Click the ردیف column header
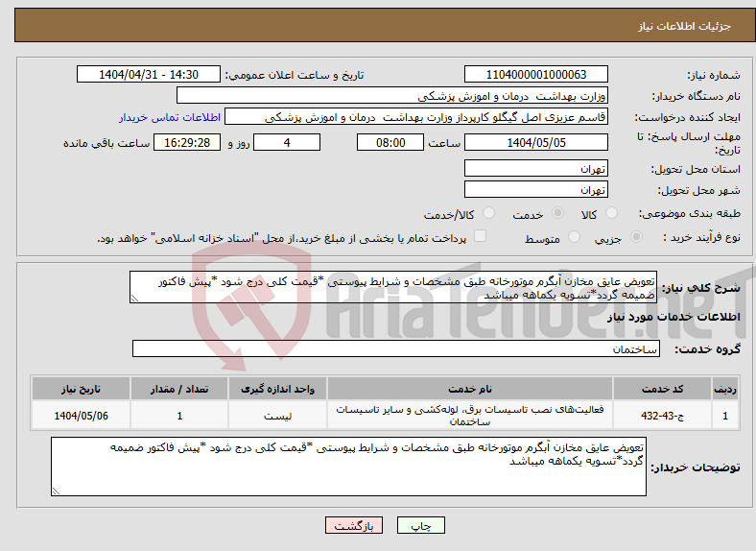Image resolution: width=756 pixels, height=551 pixels. (725, 389)
